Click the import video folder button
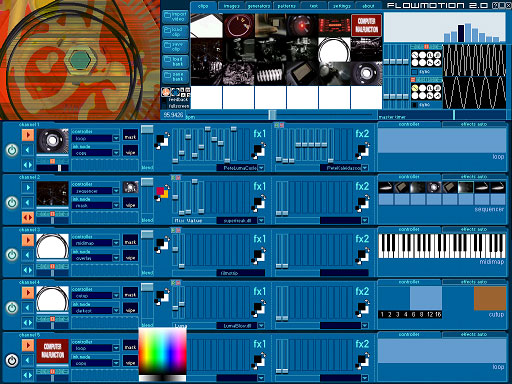Image resolution: width=512 pixels, height=384 pixels. point(175,17)
